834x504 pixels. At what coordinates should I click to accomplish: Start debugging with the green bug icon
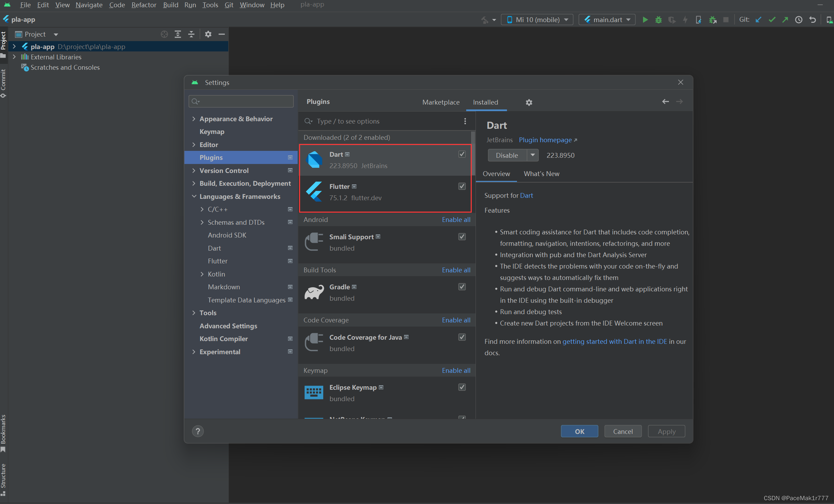658,20
